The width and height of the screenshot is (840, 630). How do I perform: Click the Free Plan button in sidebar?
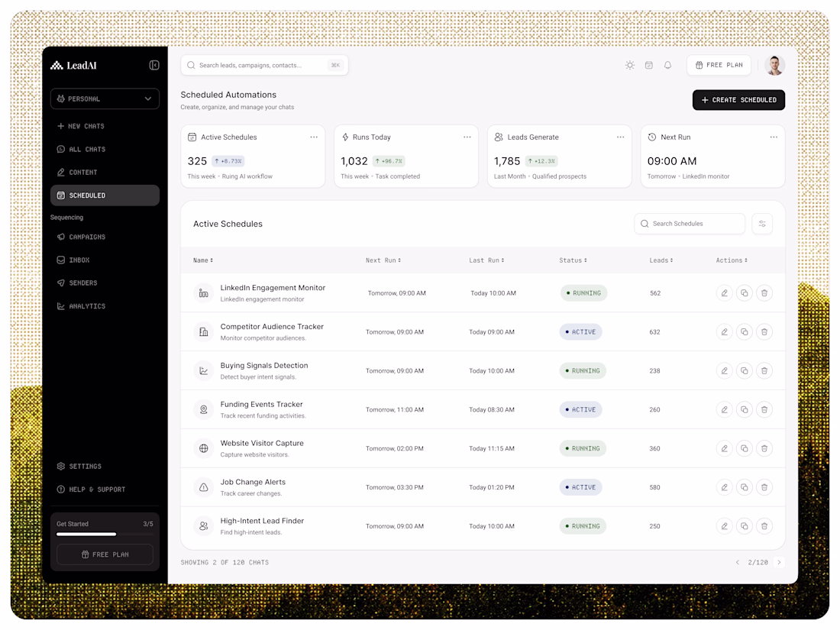click(105, 554)
